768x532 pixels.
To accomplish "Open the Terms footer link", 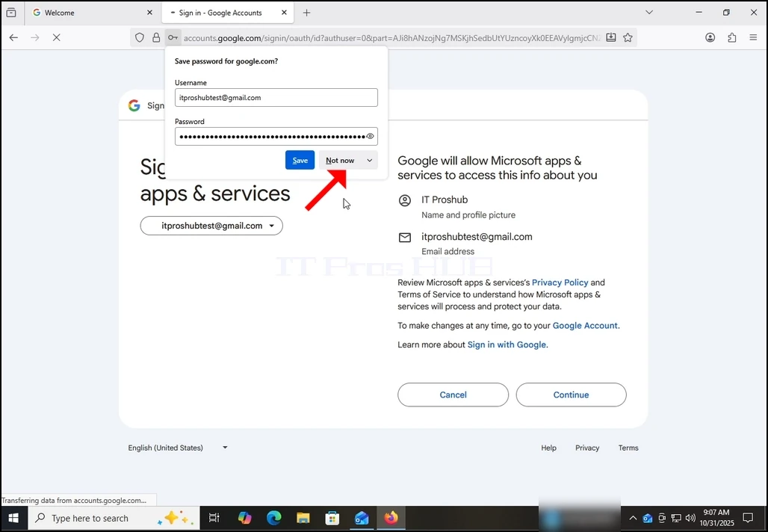I will pyautogui.click(x=628, y=448).
